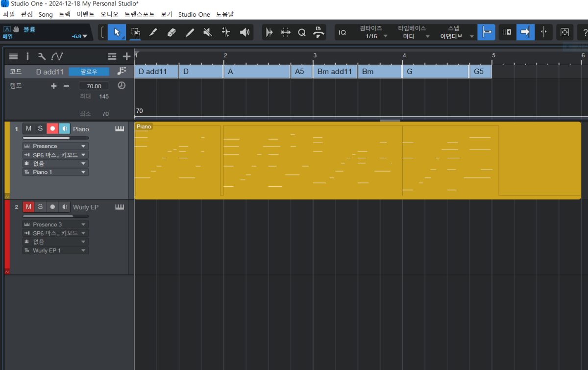588x370 pixels.
Task: Add a track with plus icon
Action: click(126, 56)
